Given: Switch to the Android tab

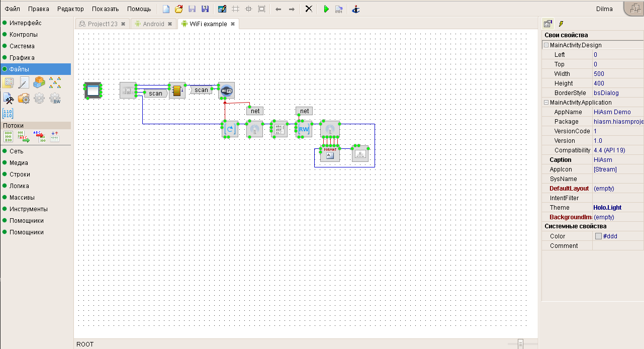Looking at the screenshot, I should point(153,24).
